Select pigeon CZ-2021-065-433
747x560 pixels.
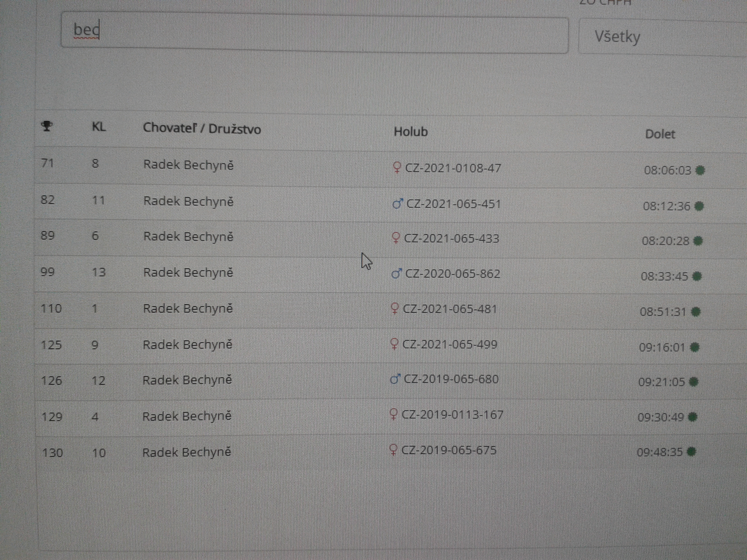451,239
